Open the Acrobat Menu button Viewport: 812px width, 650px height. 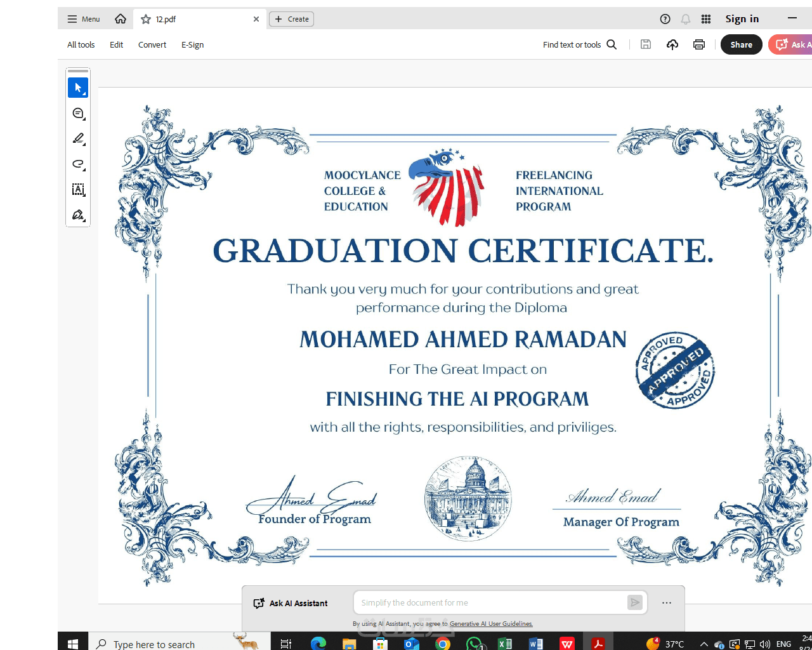(x=84, y=19)
